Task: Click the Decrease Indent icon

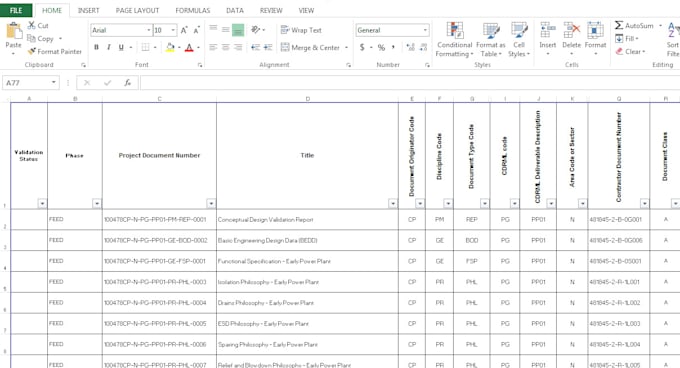Action: pyautogui.click(x=255, y=47)
